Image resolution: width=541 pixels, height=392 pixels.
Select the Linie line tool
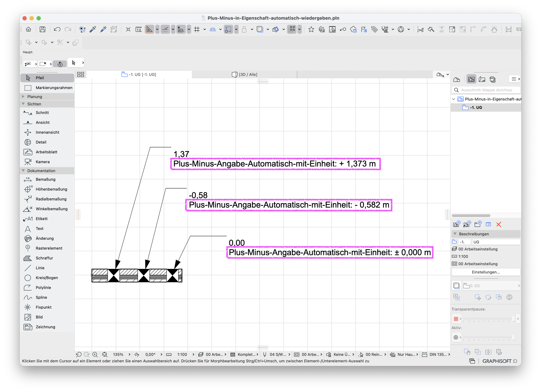point(47,268)
